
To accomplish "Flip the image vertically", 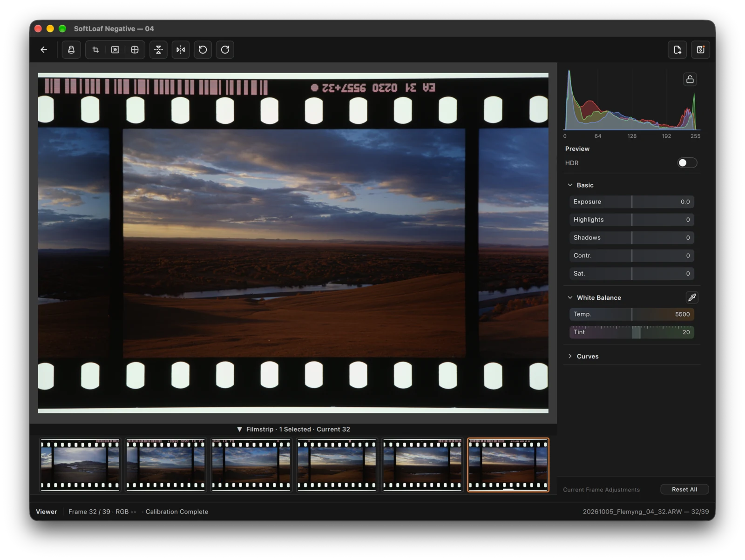I will [x=158, y=50].
